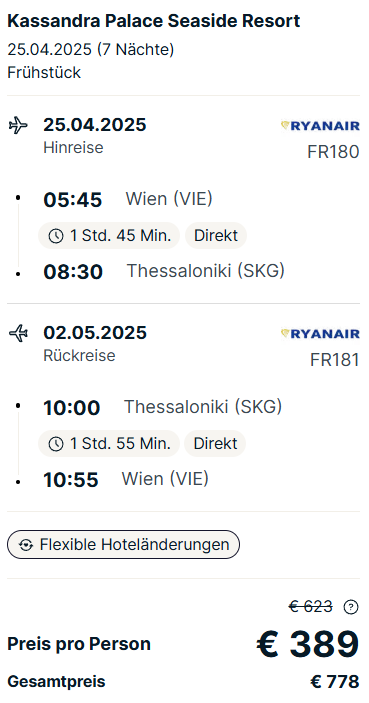The image size is (369, 703).
Task: Click the Ryanair logo for flight FR181
Action: click(320, 334)
